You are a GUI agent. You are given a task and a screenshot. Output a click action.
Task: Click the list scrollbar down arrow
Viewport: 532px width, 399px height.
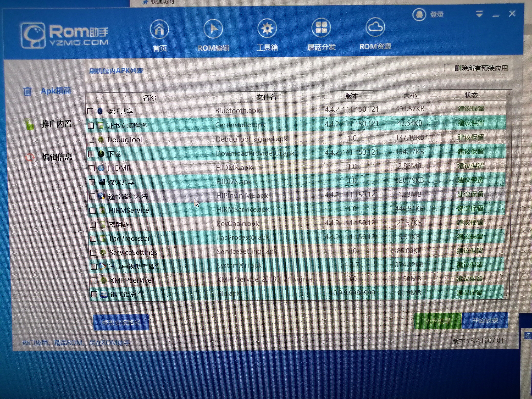507,296
